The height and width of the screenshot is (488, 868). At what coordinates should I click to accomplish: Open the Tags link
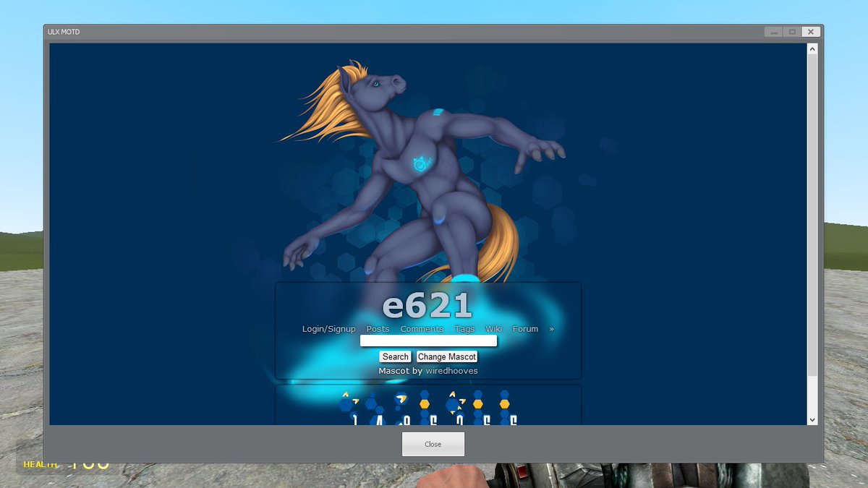(464, 329)
